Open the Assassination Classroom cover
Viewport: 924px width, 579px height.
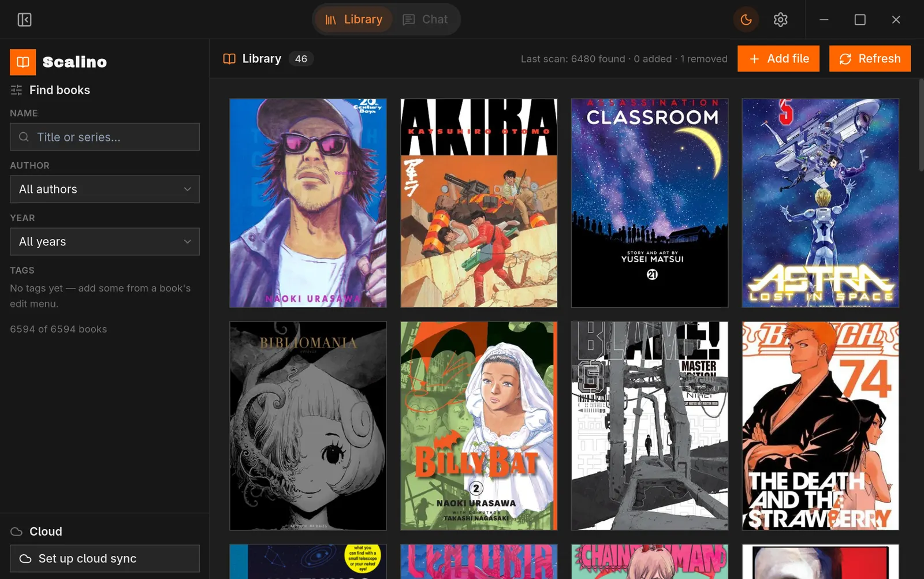point(650,203)
